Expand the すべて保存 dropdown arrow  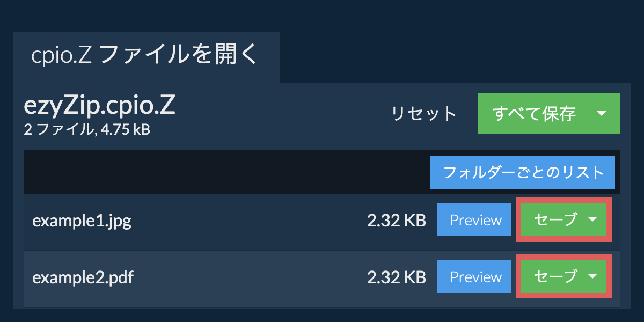(602, 114)
